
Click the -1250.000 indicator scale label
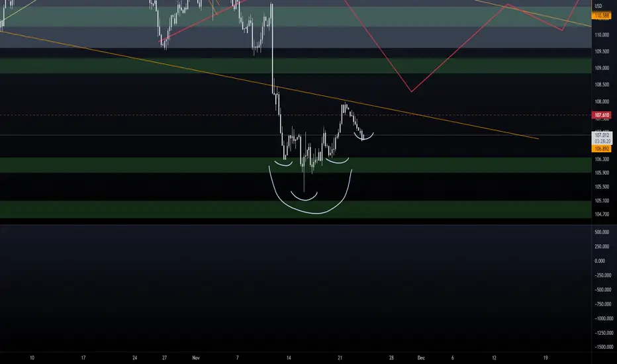pos(604,333)
